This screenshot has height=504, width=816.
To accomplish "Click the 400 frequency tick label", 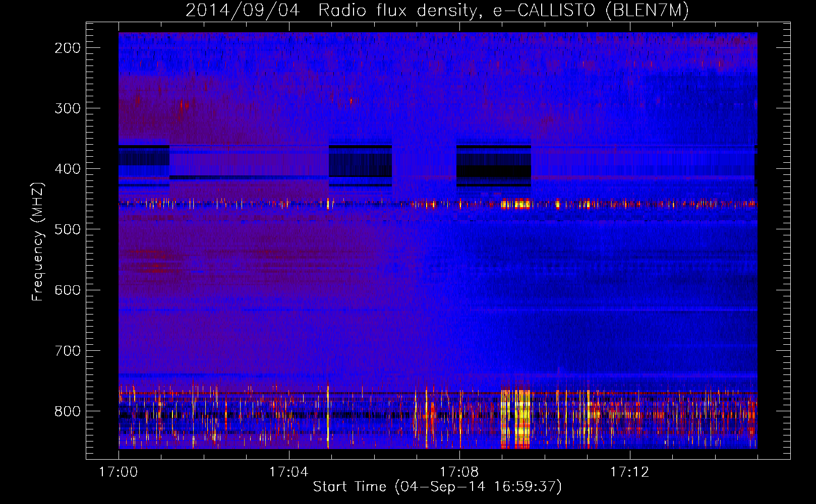I will pyautogui.click(x=68, y=169).
